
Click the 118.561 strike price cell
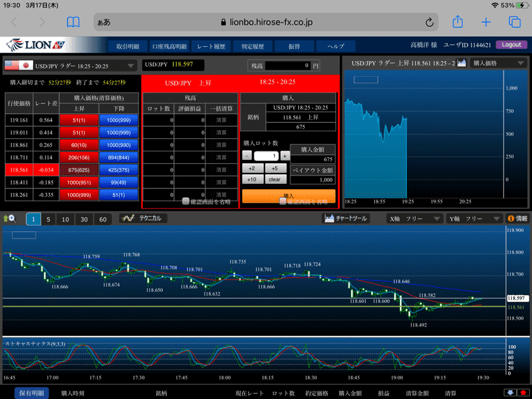[19, 170]
